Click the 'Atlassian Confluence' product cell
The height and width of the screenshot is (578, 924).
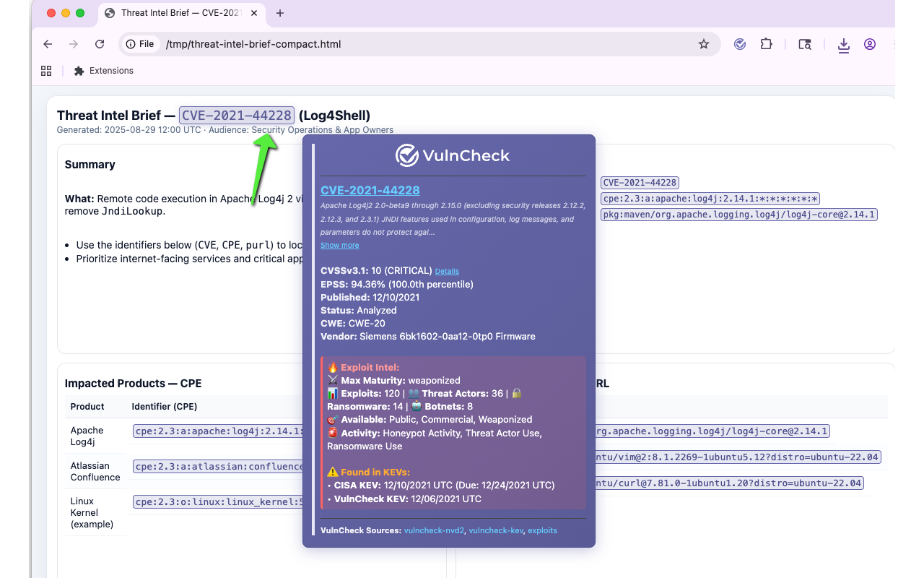click(x=95, y=471)
